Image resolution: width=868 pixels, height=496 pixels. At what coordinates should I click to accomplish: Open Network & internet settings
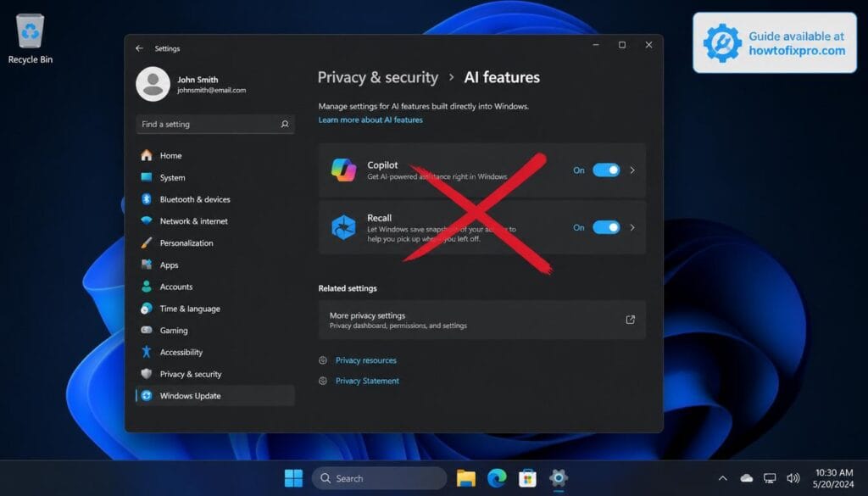[x=214, y=221]
